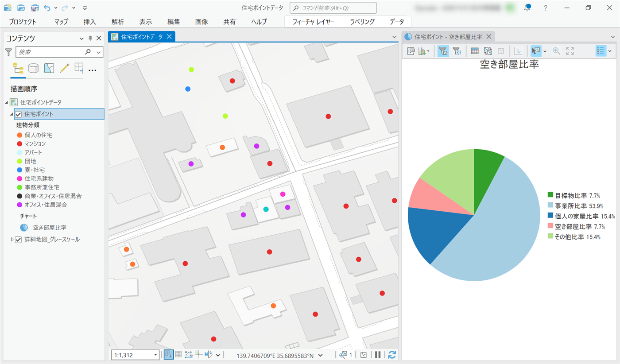
Task: Click the filter by selection funnel icon
Action: [443, 51]
